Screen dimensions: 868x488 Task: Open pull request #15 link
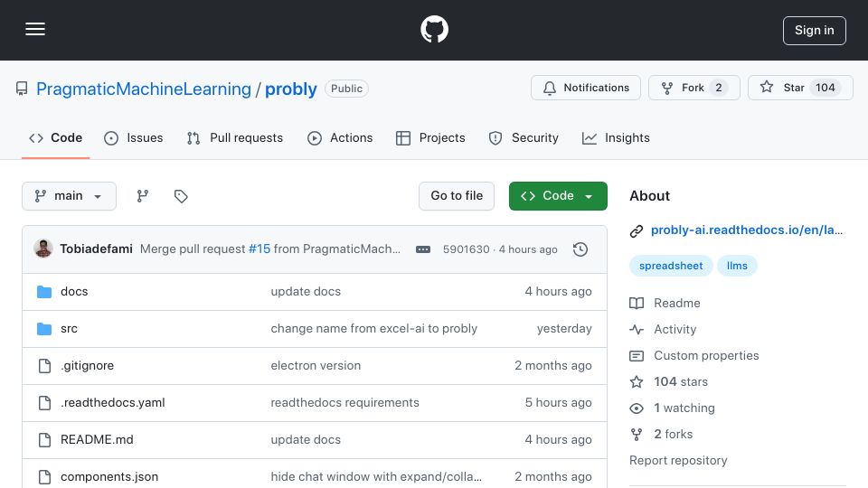click(x=259, y=249)
